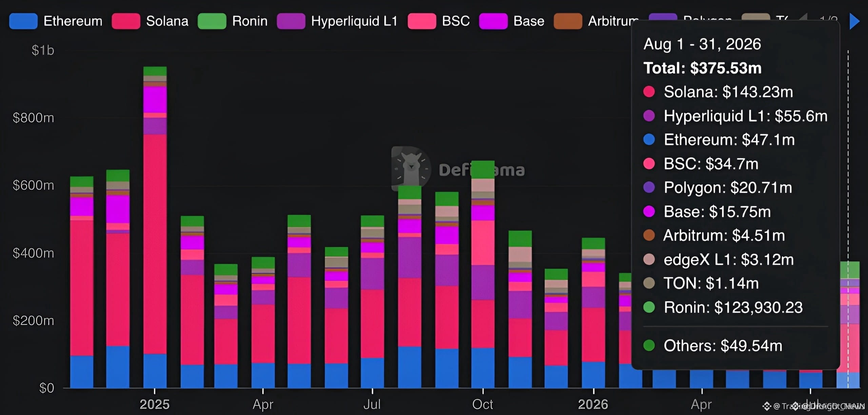Click the highlighted August 2026 bar
This screenshot has width=868, height=415.
(848, 325)
